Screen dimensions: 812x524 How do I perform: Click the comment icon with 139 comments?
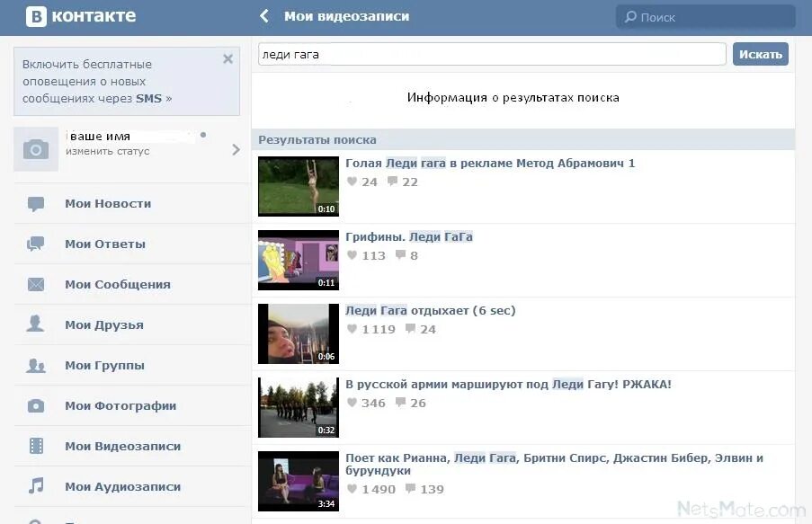click(x=410, y=488)
